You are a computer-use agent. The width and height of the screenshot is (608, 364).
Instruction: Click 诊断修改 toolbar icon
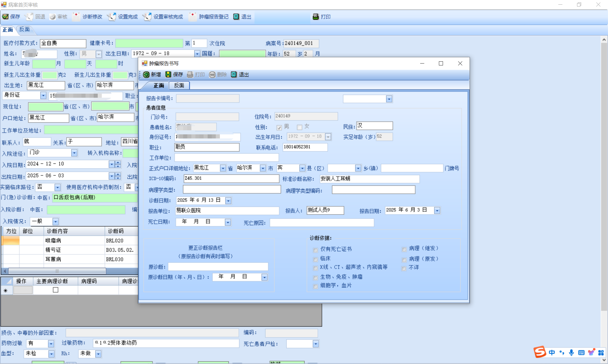(76, 17)
